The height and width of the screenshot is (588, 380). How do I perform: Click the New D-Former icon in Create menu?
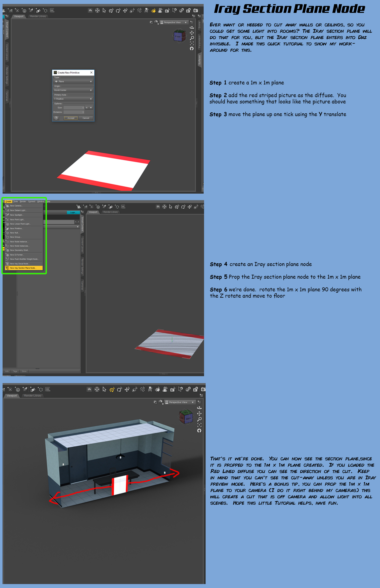point(7,255)
